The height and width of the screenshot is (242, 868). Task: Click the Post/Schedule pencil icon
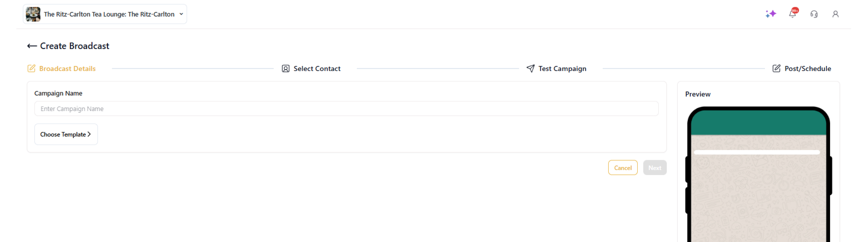(776, 69)
